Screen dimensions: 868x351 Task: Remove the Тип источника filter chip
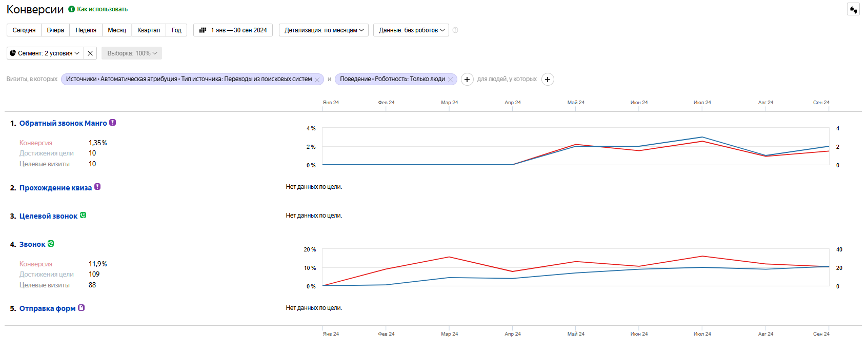[x=317, y=80]
